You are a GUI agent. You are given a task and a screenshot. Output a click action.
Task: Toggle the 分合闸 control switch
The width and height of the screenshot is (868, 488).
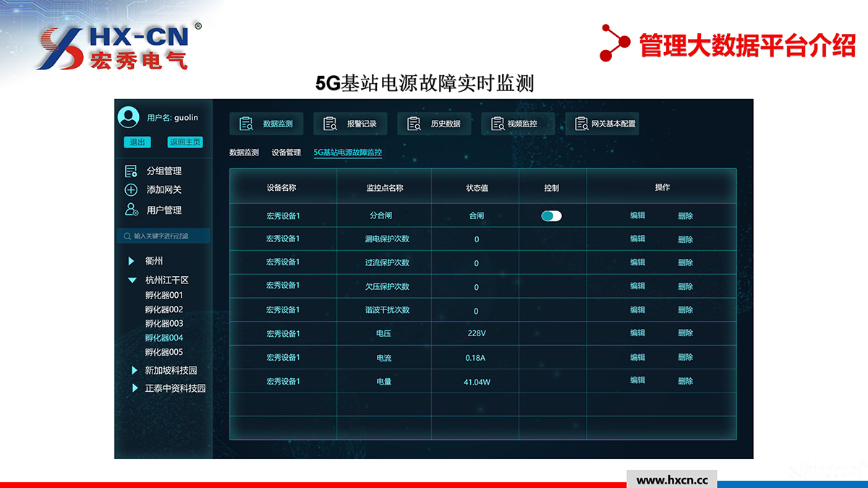coord(551,215)
